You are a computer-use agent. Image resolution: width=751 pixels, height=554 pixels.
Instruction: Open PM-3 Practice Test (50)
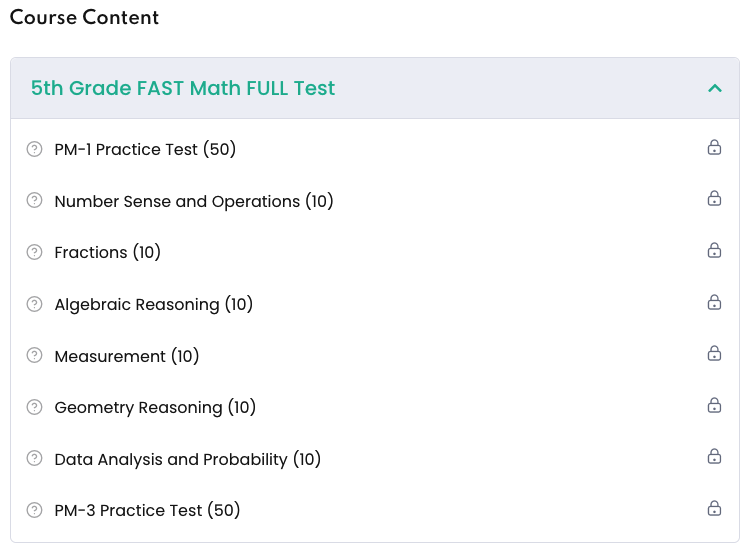tap(147, 510)
